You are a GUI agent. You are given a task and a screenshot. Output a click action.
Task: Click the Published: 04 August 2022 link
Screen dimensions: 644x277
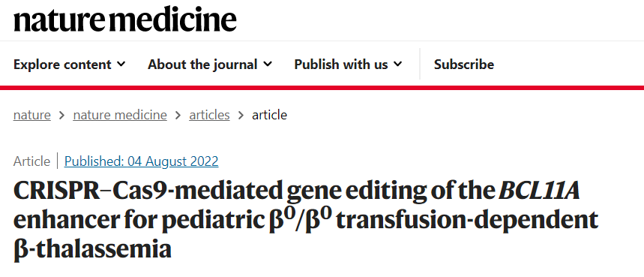pos(141,161)
